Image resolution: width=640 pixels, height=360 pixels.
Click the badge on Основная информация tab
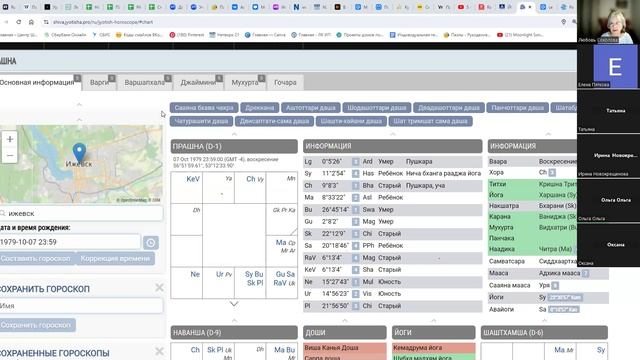click(77, 78)
